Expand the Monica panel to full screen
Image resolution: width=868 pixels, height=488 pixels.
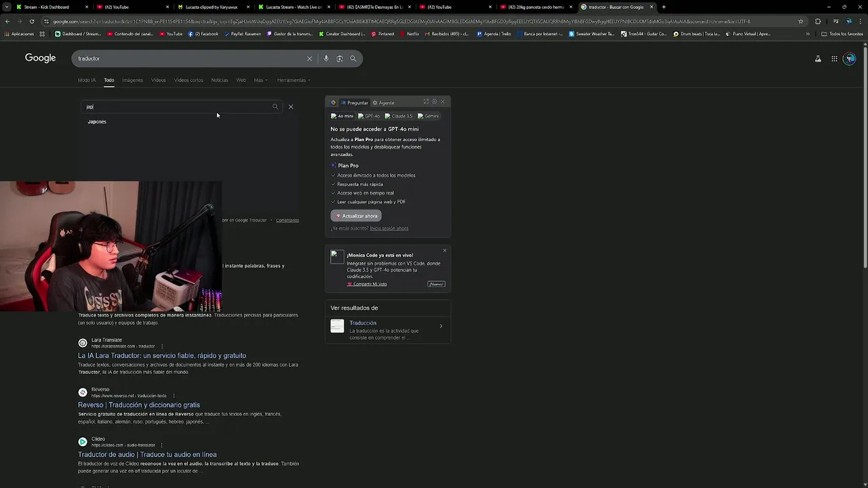[426, 102]
